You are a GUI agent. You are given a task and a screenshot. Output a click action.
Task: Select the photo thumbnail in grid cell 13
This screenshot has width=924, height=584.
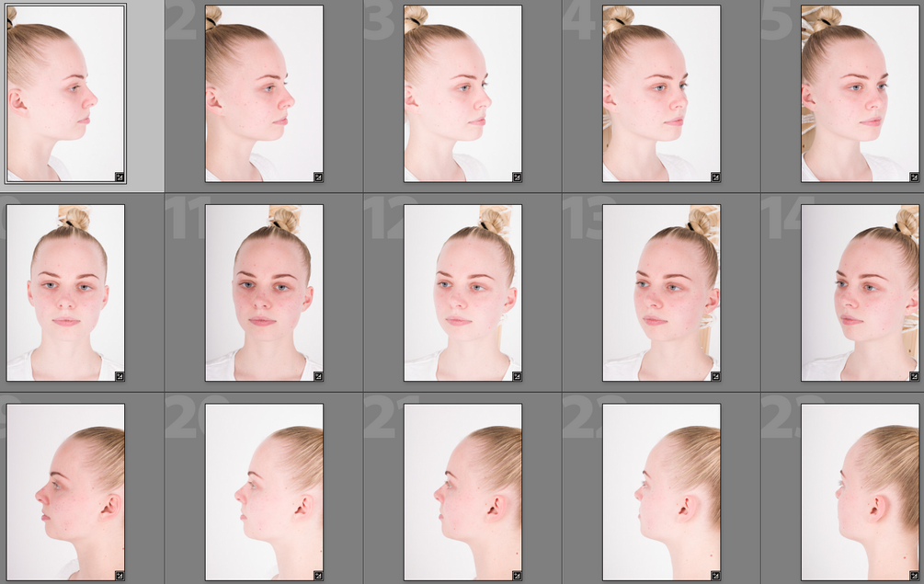click(x=661, y=292)
